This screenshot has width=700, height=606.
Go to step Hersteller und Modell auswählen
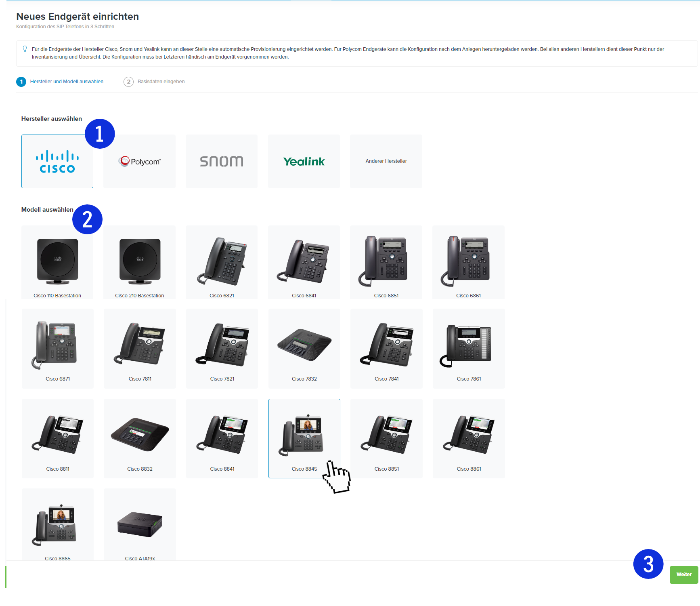click(60, 82)
